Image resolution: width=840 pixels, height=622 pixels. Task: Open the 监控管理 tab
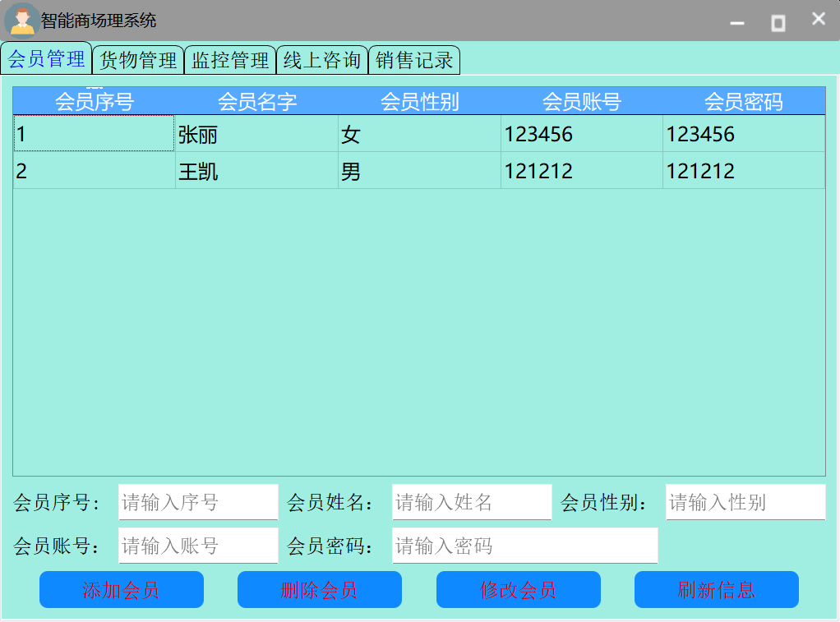coord(230,60)
